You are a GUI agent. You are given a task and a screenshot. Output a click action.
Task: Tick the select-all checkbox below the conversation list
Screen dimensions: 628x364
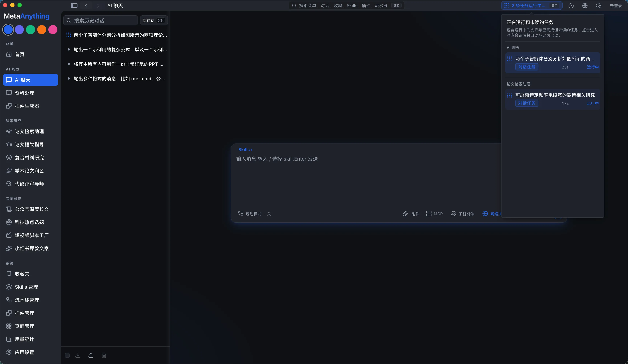(x=67, y=355)
